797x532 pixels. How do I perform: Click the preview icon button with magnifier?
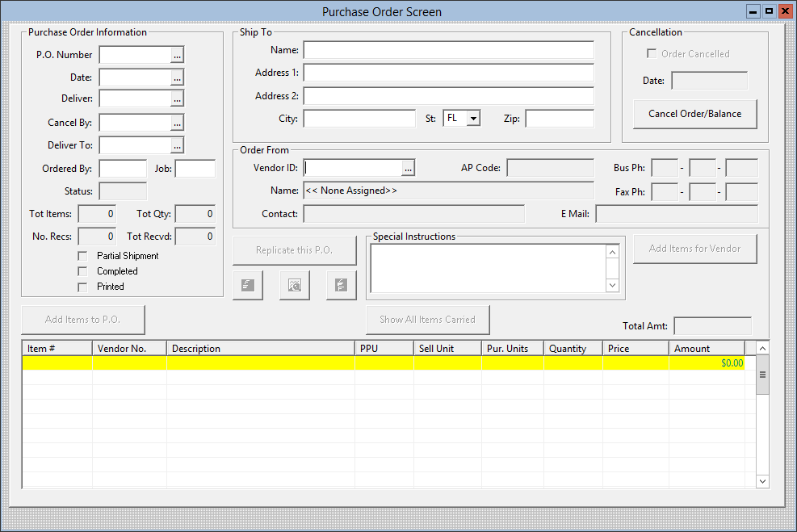click(295, 285)
